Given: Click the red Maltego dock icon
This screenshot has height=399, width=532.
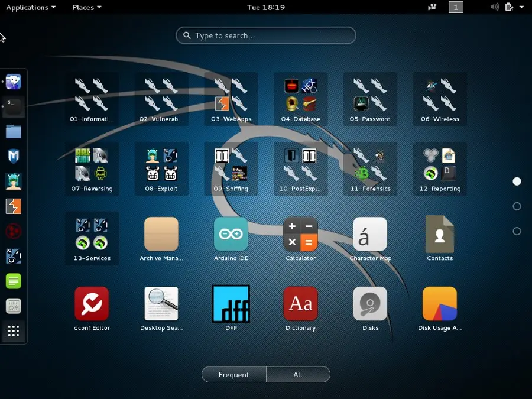Looking at the screenshot, I should 14,231.
